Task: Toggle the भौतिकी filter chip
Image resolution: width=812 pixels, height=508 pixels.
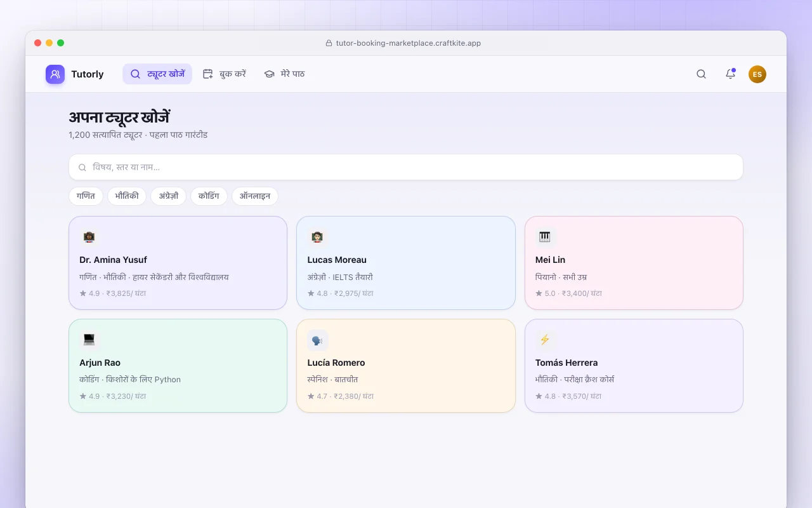Action: (127, 196)
